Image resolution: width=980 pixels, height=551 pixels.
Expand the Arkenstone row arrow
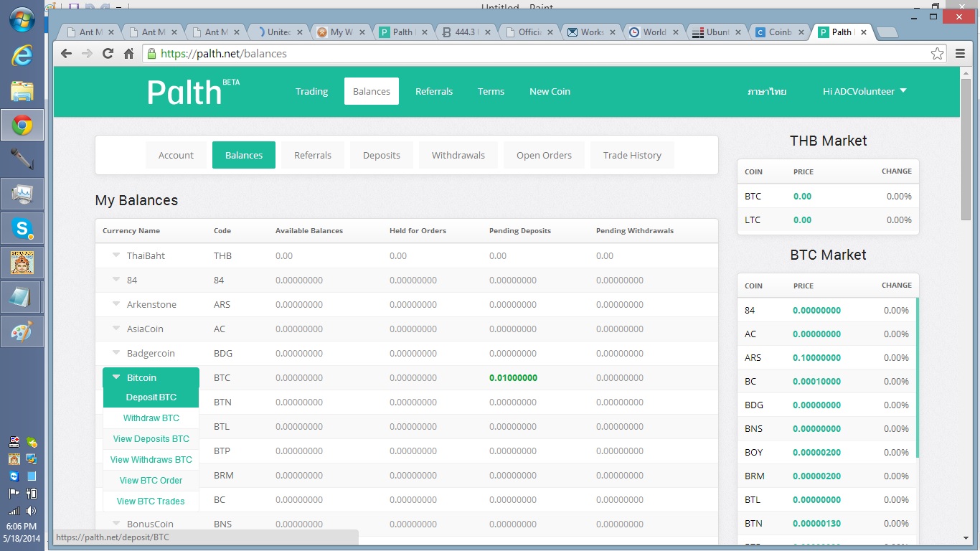(x=116, y=303)
